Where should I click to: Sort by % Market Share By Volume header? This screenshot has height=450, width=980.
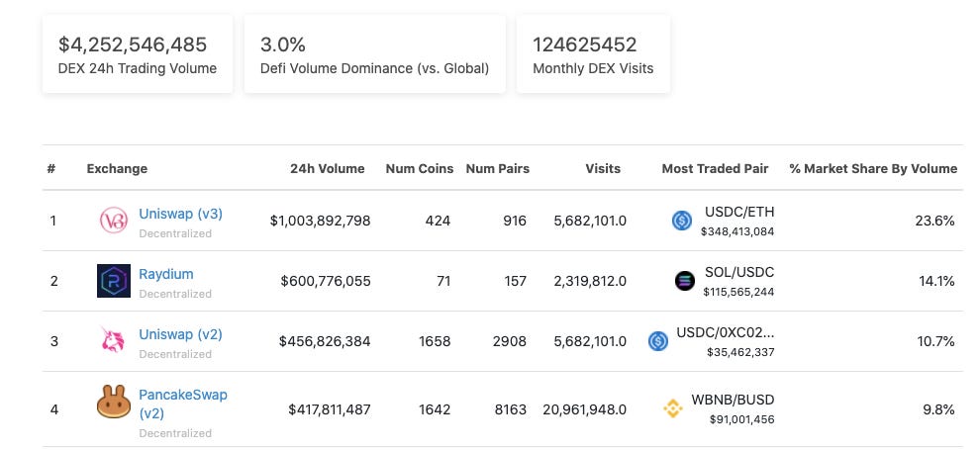[x=873, y=168]
